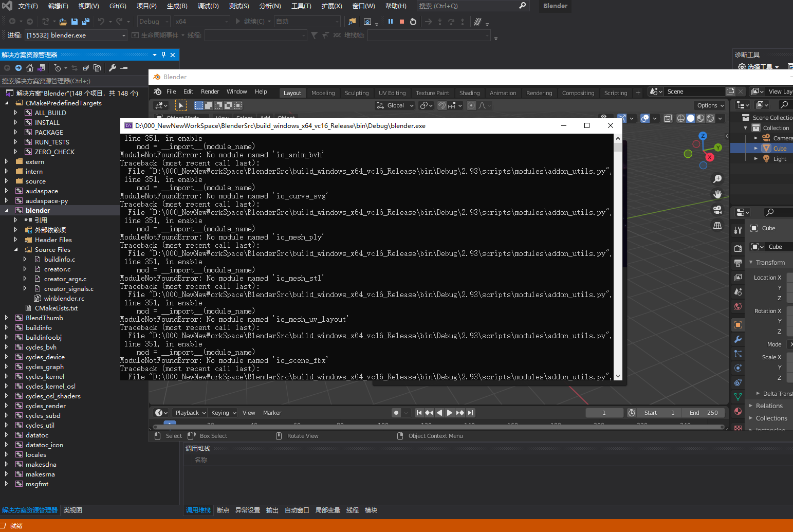Enable wireframe viewport shading mode
This screenshot has width=793, height=532.
tap(681, 118)
